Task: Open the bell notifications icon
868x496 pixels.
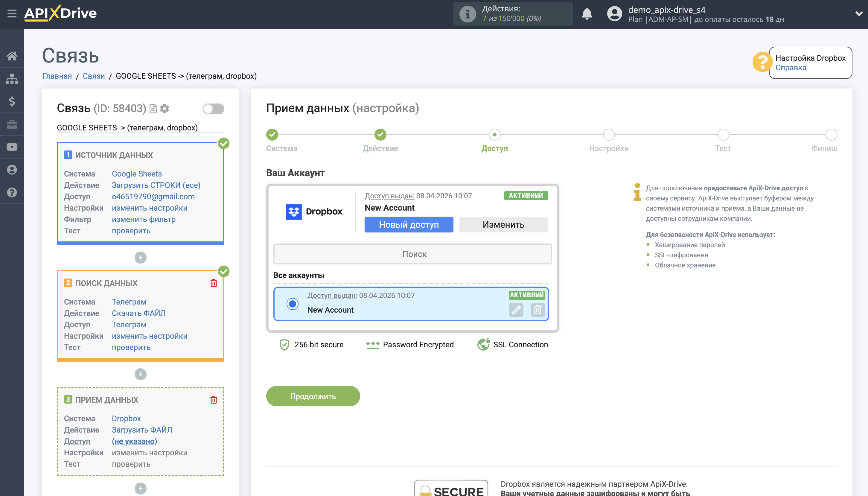Action: pos(587,14)
